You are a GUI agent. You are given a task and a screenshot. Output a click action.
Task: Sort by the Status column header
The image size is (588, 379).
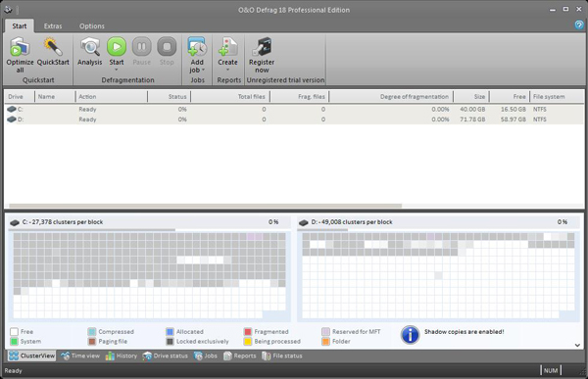point(170,97)
